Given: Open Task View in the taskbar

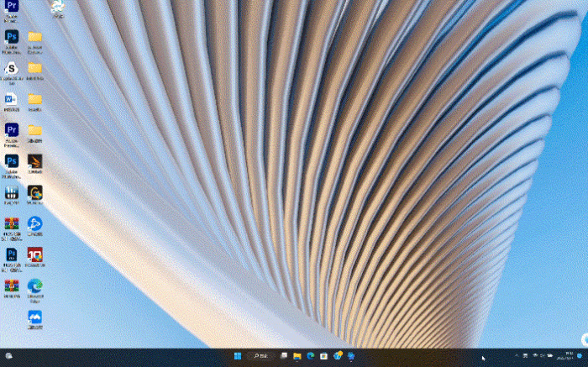Looking at the screenshot, I should pos(284,357).
